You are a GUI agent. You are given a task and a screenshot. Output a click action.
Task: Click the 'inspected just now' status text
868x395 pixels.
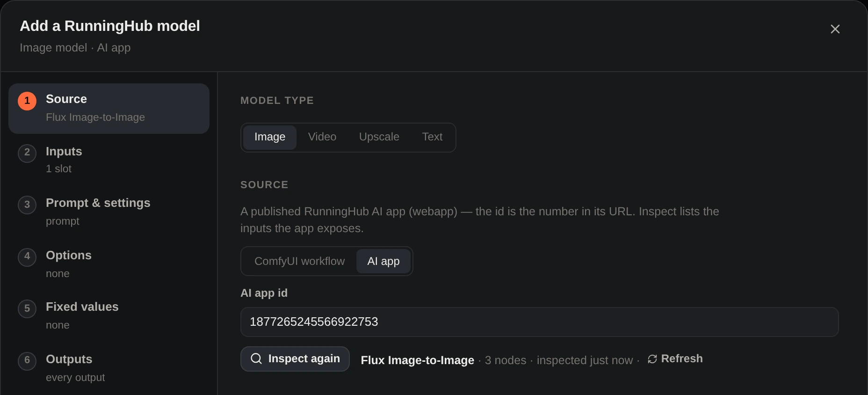pyautogui.click(x=585, y=360)
